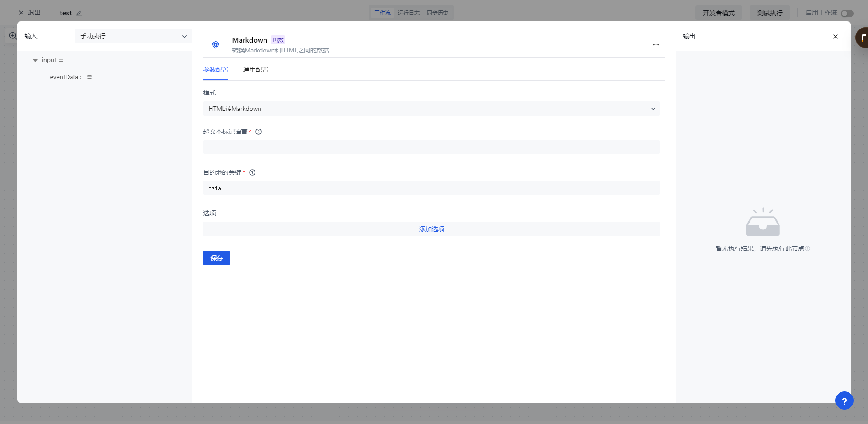Focus the 目的地的关键 data field
868x424 pixels.
(431, 188)
